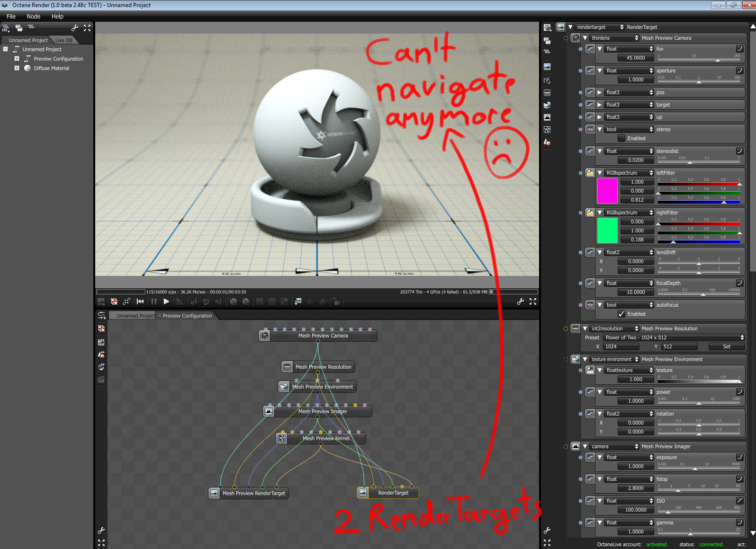Open the Help menu
This screenshot has height=549, width=756.
(x=57, y=16)
